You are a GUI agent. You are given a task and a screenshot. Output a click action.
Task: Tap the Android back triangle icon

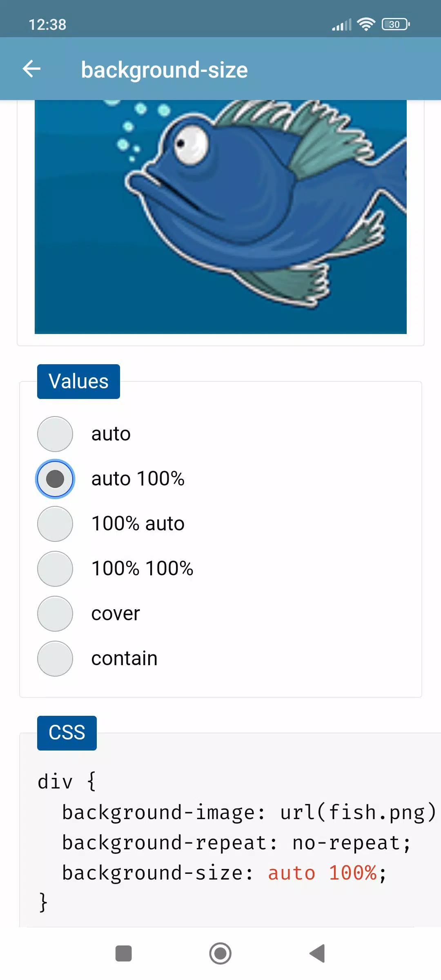[317, 953]
